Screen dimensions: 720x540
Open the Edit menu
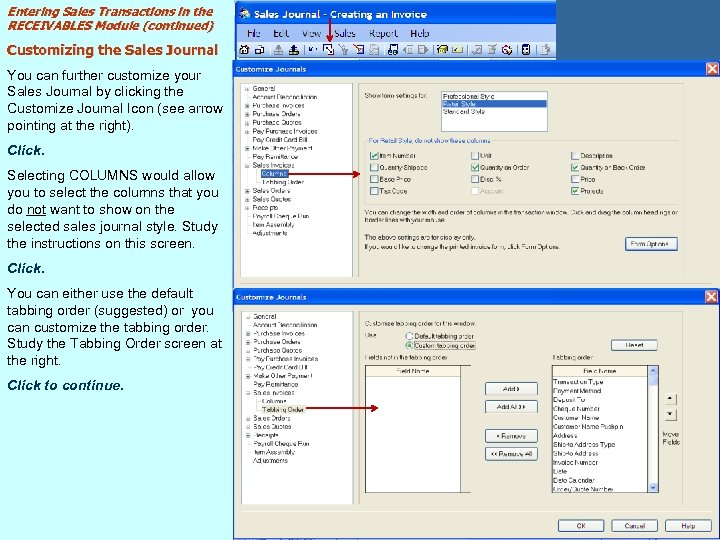click(x=281, y=33)
